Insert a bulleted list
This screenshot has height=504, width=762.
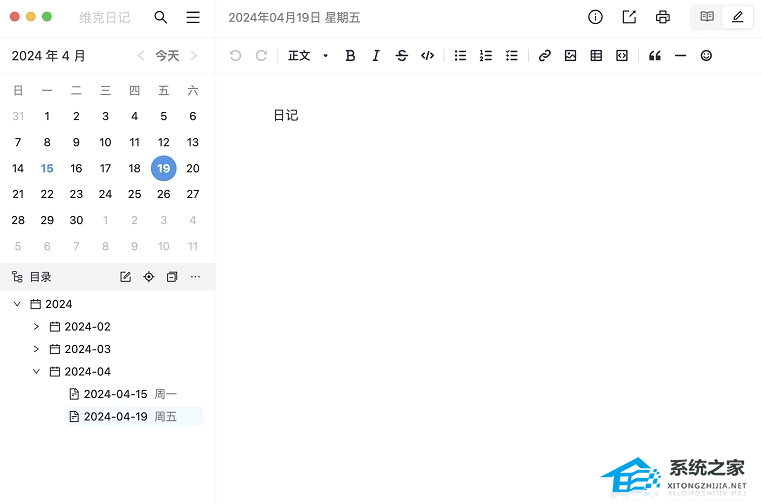(460, 55)
